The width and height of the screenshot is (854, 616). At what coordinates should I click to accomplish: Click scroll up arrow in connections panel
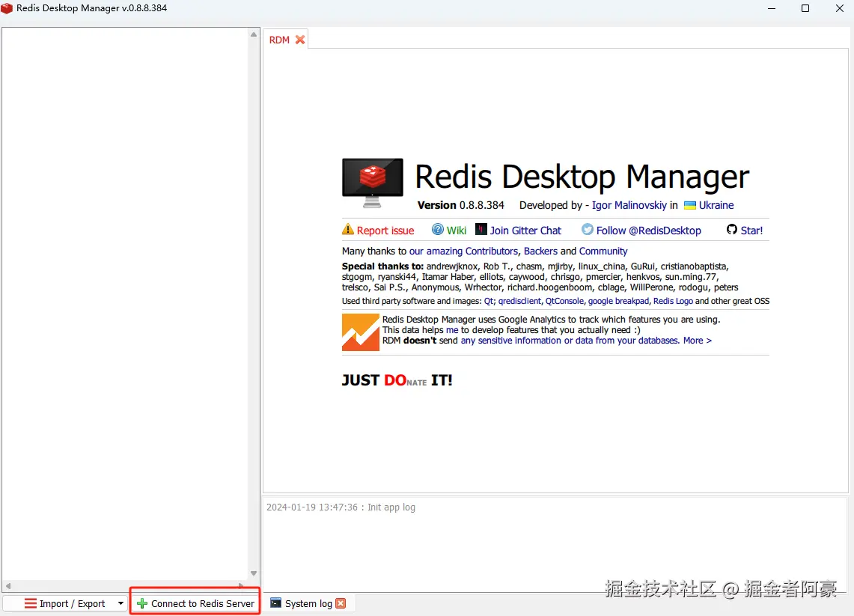[x=253, y=35]
